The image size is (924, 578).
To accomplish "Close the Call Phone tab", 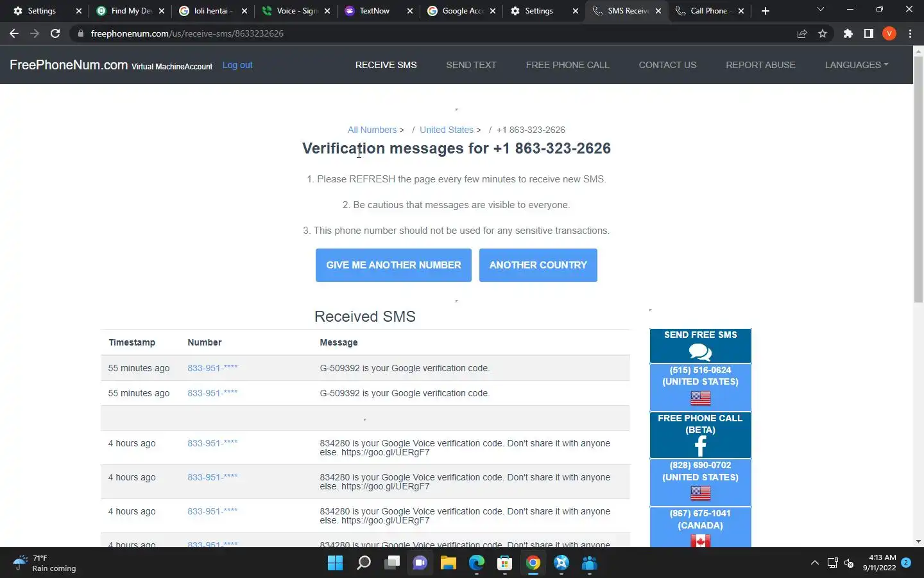I will [741, 11].
